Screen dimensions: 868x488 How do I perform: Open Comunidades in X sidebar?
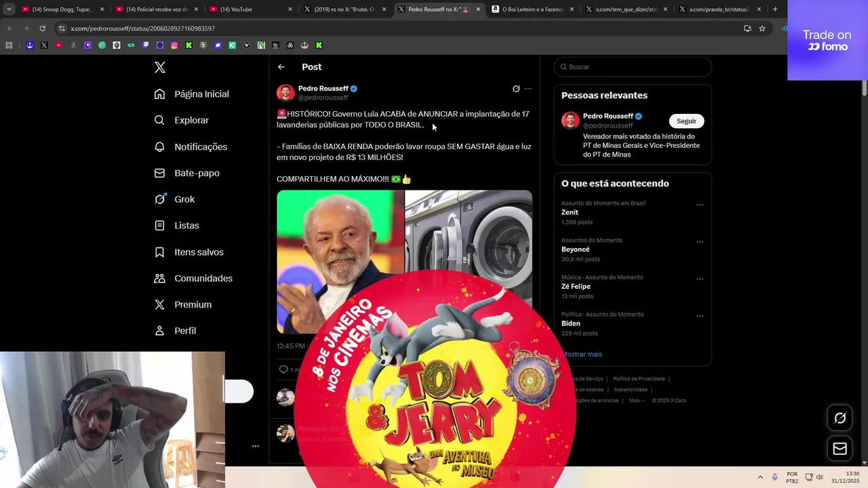tap(193, 279)
